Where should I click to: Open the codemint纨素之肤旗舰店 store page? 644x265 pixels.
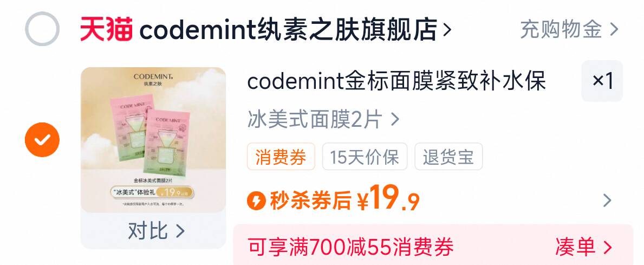[288, 29]
